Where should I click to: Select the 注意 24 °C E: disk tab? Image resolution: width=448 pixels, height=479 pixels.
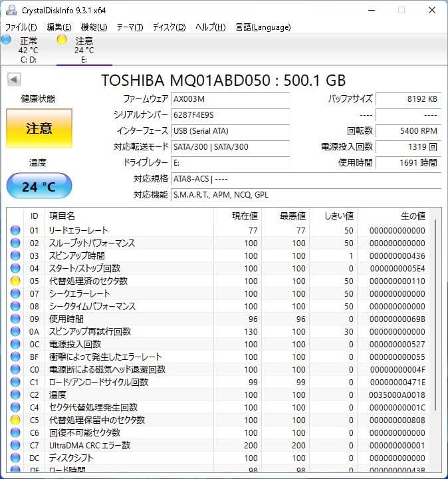(x=84, y=49)
